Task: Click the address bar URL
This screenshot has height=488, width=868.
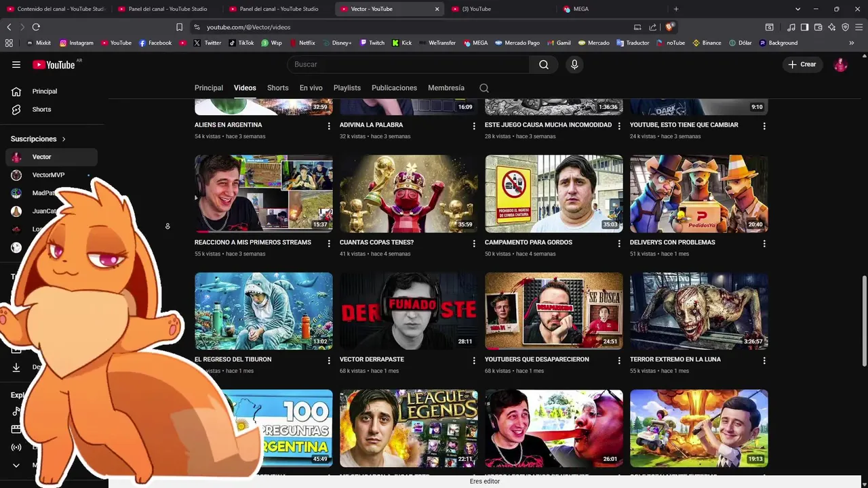Action: tap(249, 27)
